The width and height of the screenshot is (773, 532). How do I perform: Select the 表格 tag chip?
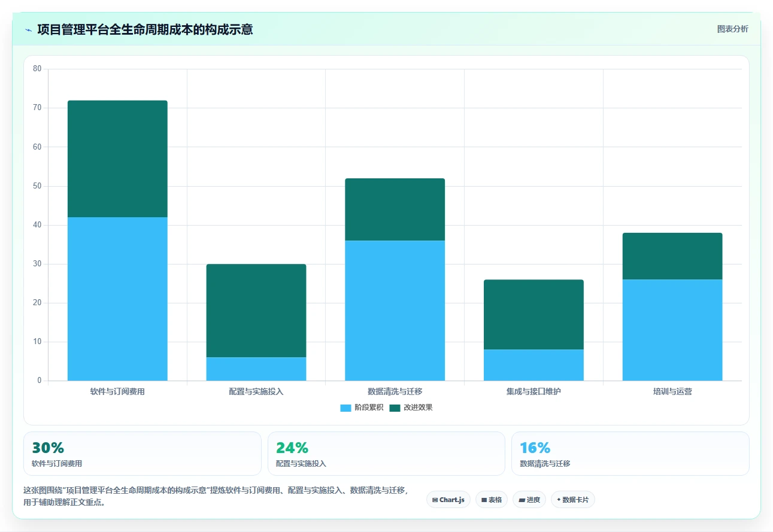pyautogui.click(x=491, y=500)
